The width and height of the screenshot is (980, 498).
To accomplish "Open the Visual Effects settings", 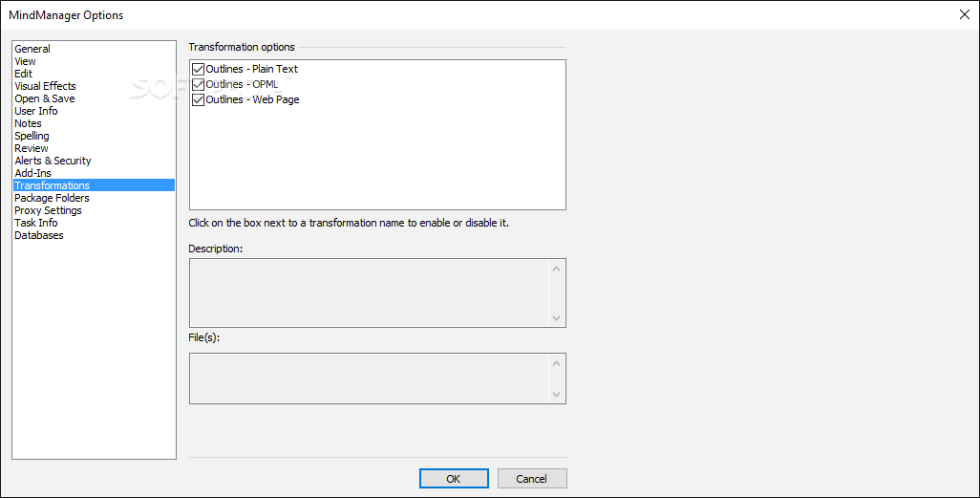I will (45, 86).
